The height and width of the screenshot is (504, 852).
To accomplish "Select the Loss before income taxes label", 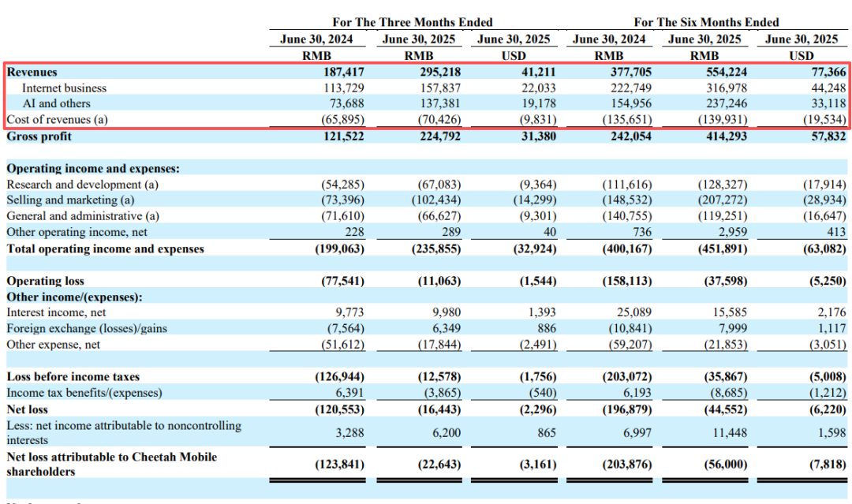I will point(62,377).
